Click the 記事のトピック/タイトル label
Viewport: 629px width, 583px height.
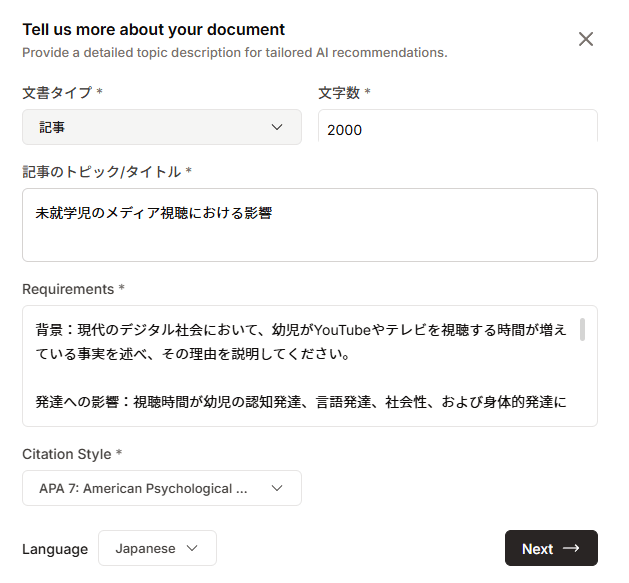101,172
